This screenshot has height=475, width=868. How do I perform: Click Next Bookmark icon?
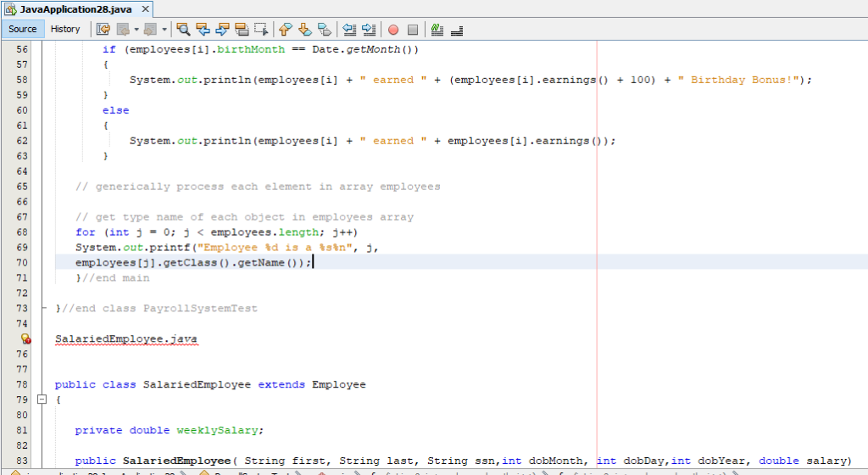(x=305, y=30)
